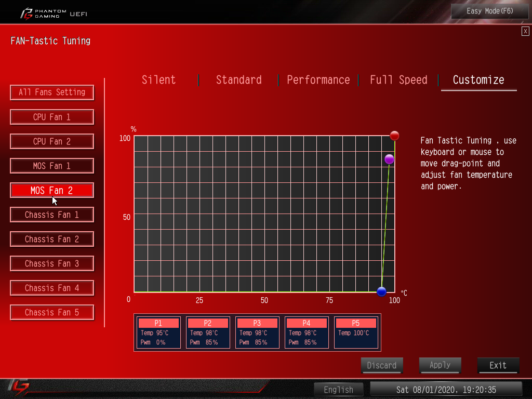Discard fan curve changes
This screenshot has width=532, height=399.
(x=382, y=365)
